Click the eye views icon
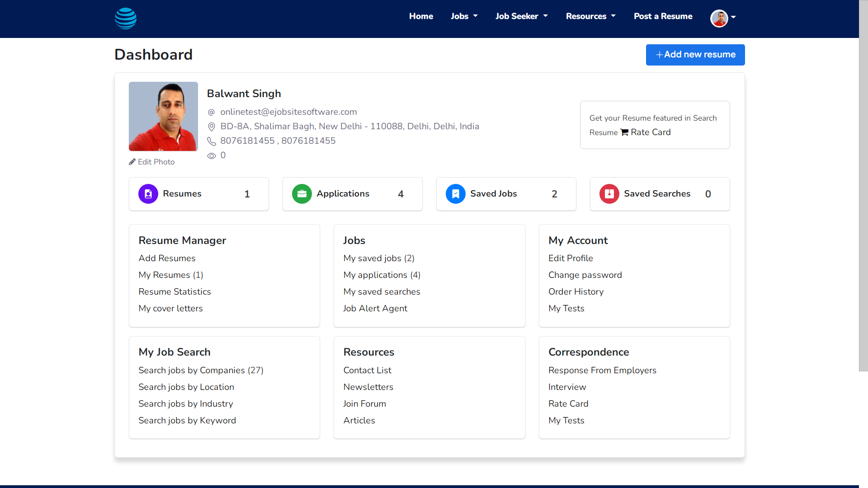Viewport: 868px width, 488px height. click(211, 156)
